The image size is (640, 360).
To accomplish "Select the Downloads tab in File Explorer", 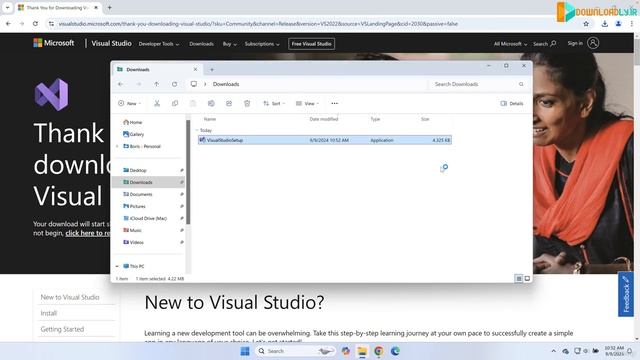I will click(x=157, y=69).
